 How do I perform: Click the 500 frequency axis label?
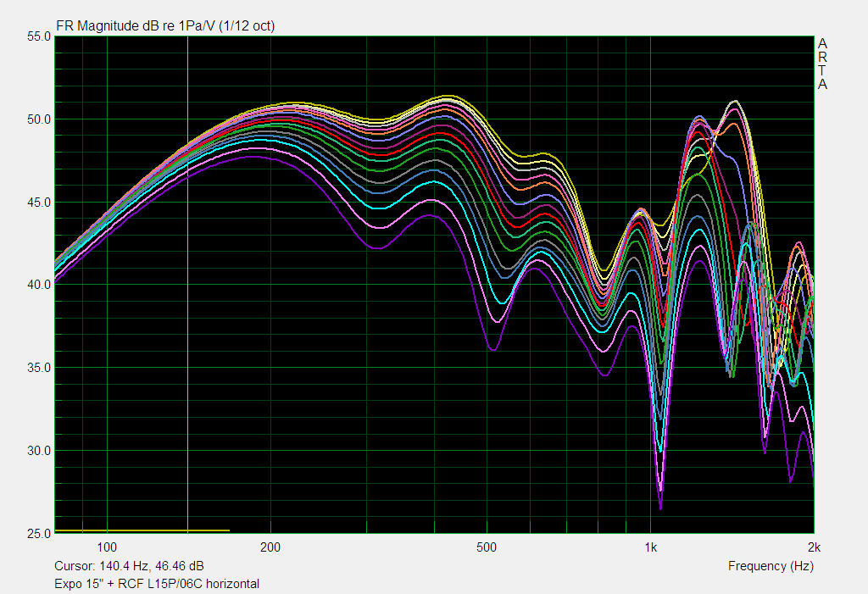click(486, 547)
